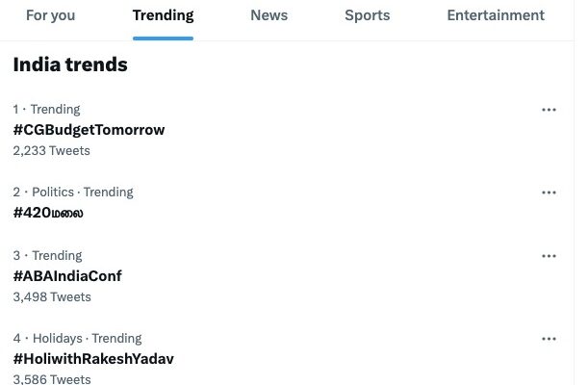The image size is (588, 385).
Task: Click the "4 · Holidays · Trending" label
Action: tap(77, 338)
